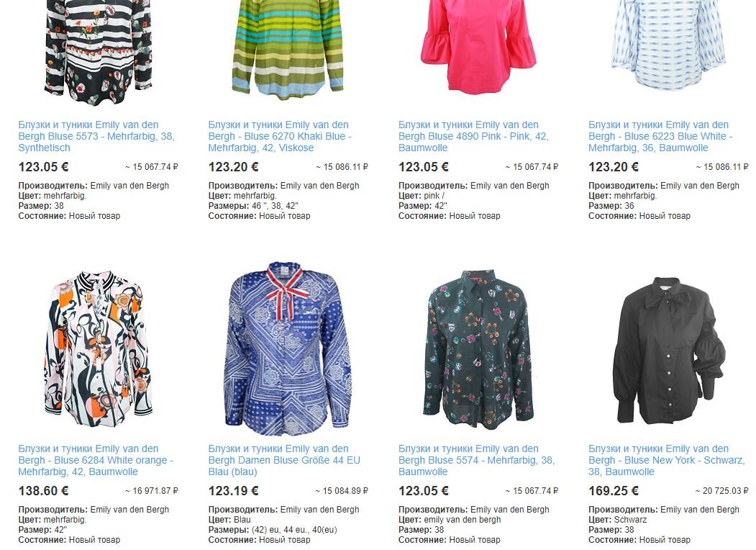Click the green striped khaki blouse image
Image resolution: width=756 pixels, height=550 pixels.
pyautogui.click(x=288, y=49)
